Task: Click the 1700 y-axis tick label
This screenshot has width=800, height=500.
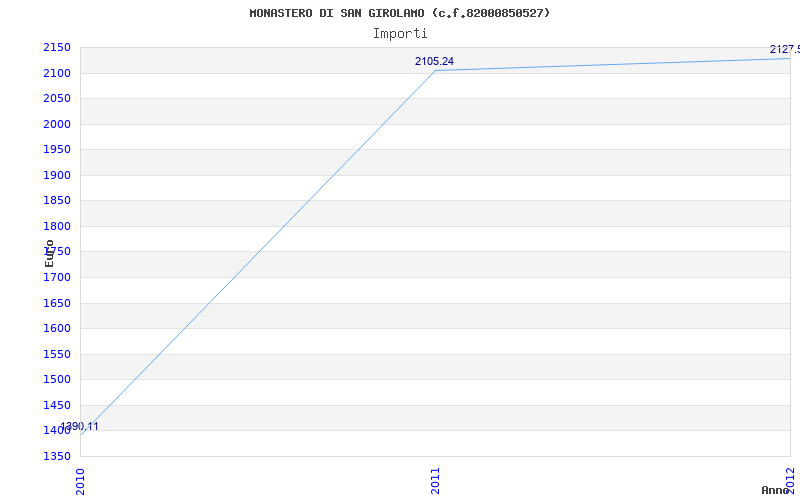Action: click(x=57, y=278)
